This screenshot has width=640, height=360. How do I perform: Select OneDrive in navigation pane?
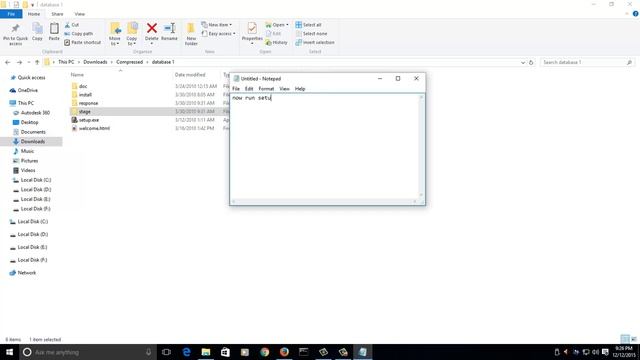tap(27, 90)
